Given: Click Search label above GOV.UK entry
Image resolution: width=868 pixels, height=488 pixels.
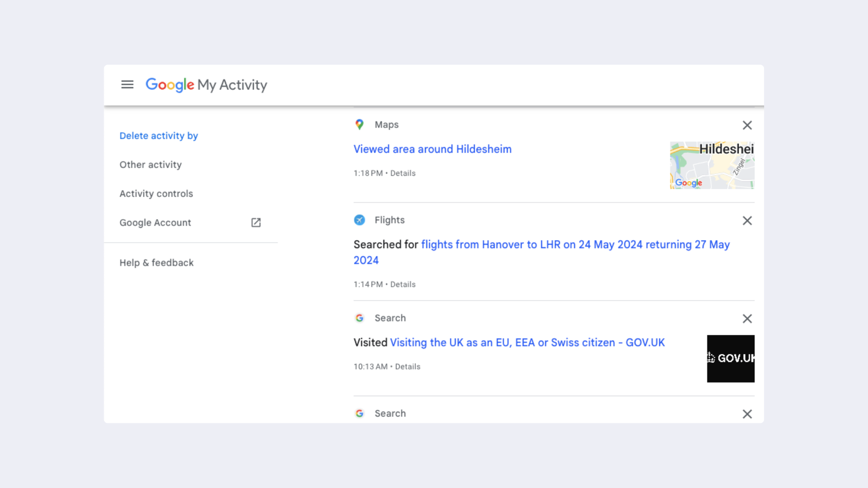Looking at the screenshot, I should pyautogui.click(x=390, y=318).
